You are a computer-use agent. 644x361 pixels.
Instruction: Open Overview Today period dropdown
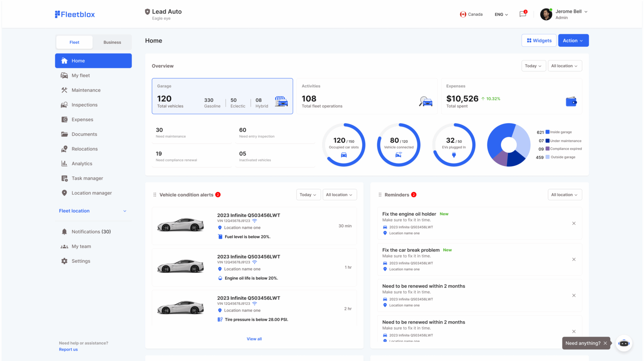[533, 66]
